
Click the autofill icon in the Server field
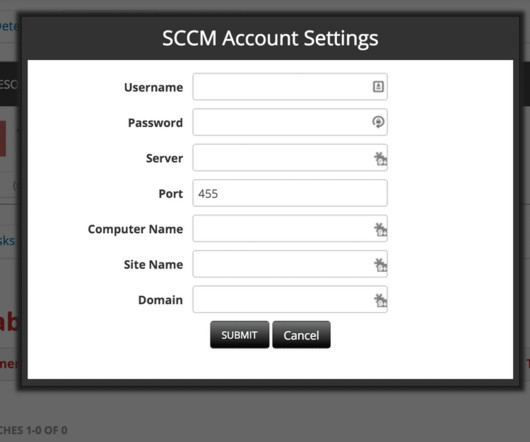(x=381, y=158)
